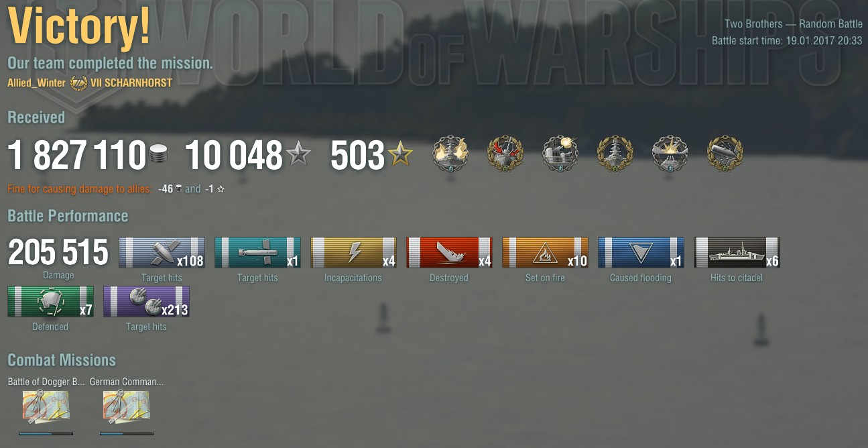
Task: Click the main battery Target hits x108 ribbon
Action: [162, 252]
